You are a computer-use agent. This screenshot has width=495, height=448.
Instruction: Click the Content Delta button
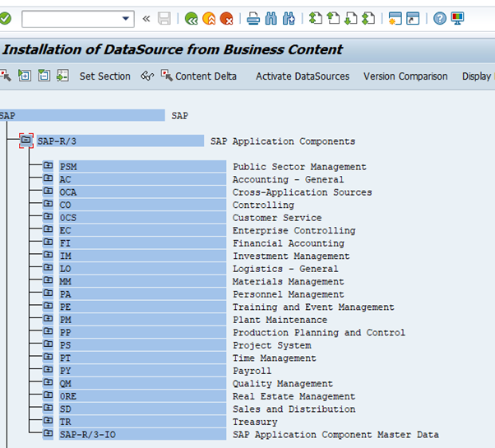199,76
